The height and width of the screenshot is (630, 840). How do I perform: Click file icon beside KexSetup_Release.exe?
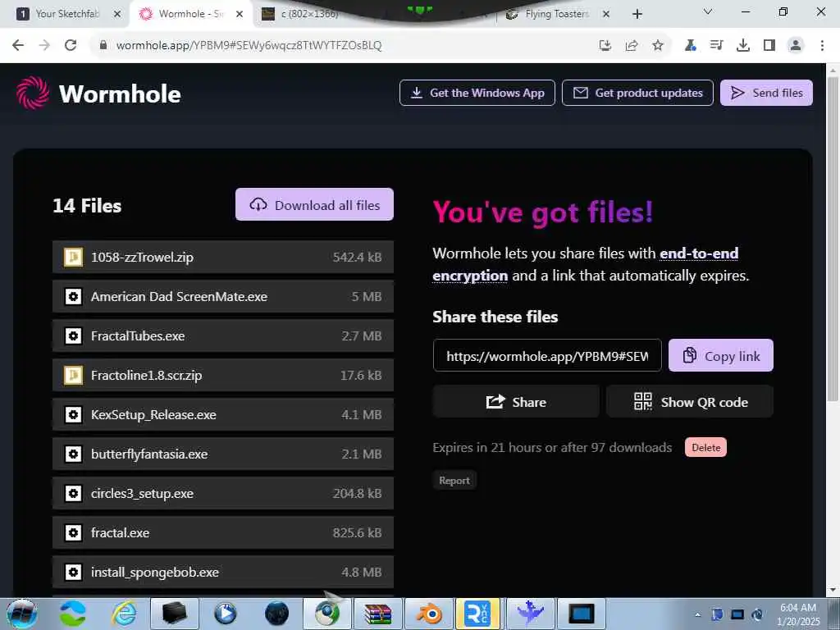pos(73,414)
